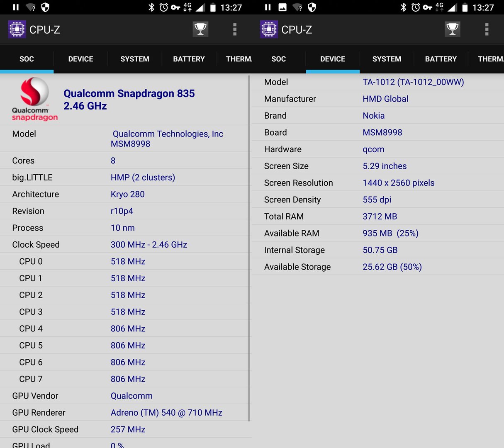Select SOC tab in right screenshot
This screenshot has width=504, height=448.
coord(279,59)
